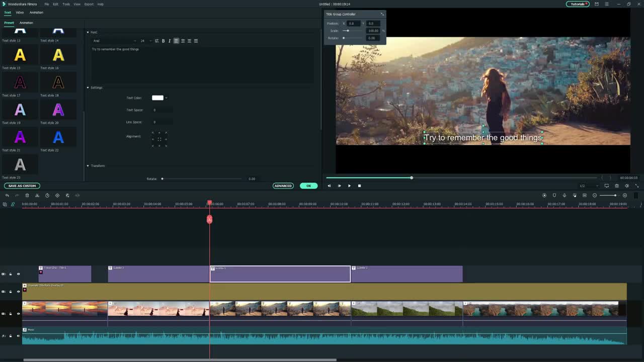Click the keyframe diamond icon in timeline toolbar
The image size is (644, 362).
click(x=57, y=195)
